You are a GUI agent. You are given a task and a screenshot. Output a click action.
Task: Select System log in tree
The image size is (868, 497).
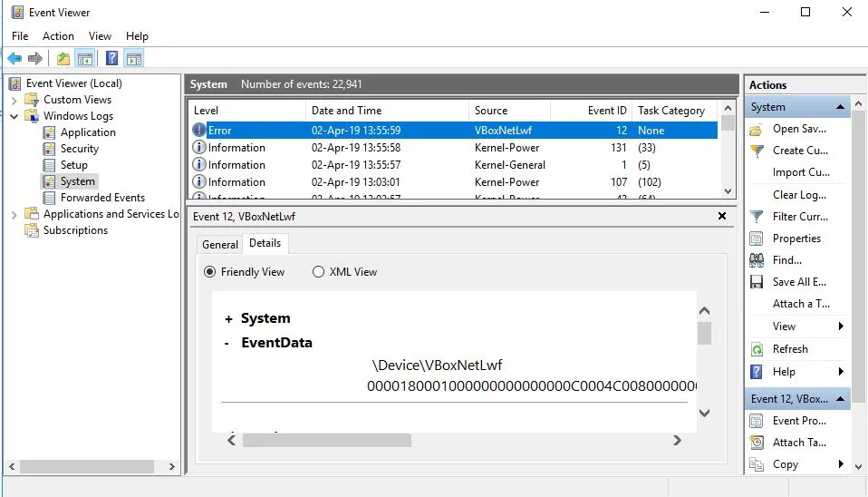[x=77, y=181]
